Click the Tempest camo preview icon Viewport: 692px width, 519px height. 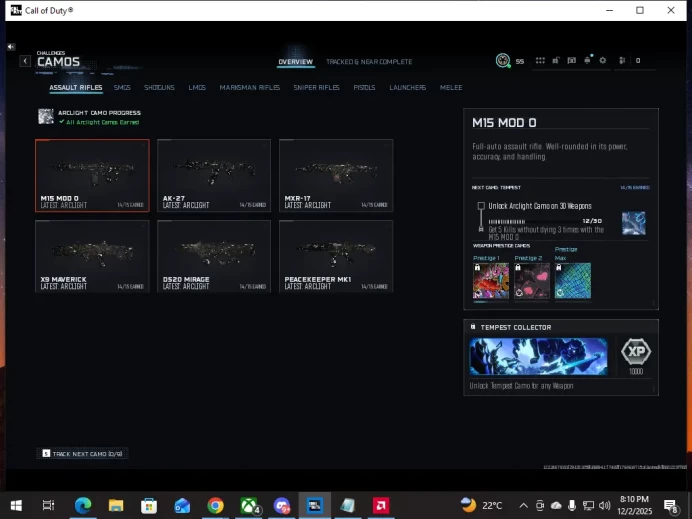coord(634,223)
